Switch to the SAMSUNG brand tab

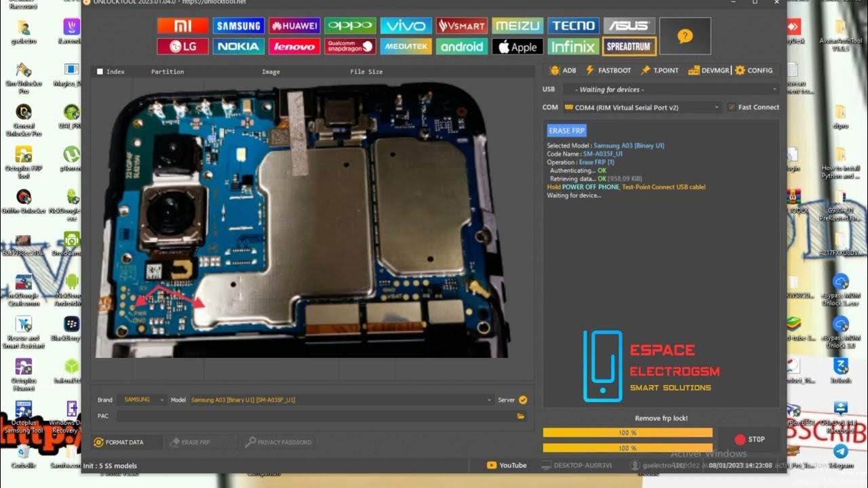[x=239, y=26]
